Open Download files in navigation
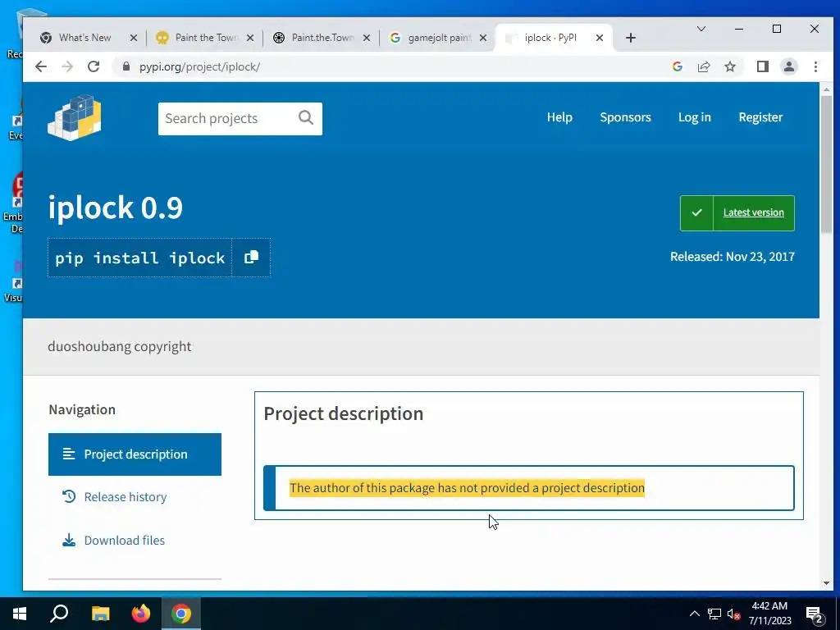 pos(125,541)
